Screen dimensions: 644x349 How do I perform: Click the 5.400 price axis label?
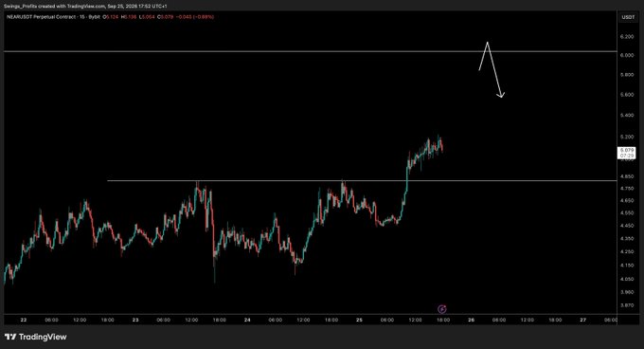(x=627, y=115)
